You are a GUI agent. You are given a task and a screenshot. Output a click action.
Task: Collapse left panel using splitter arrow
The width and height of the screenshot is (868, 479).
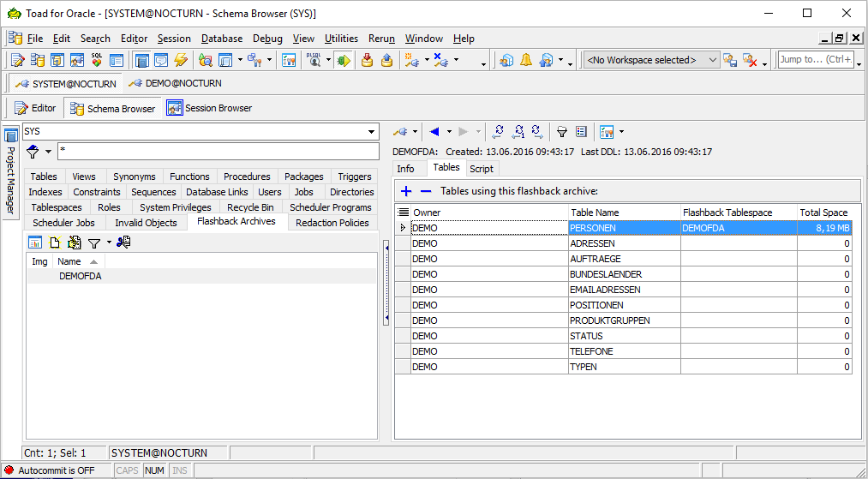pos(386,284)
